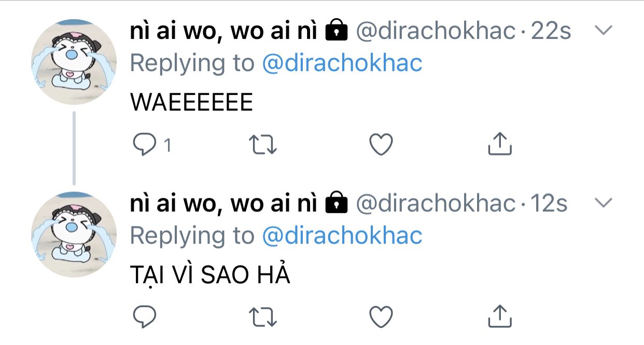The height and width of the screenshot is (345, 644).
Task: Reply to the TẠI VÌ SAO HẢ tweet
Action: [144, 316]
